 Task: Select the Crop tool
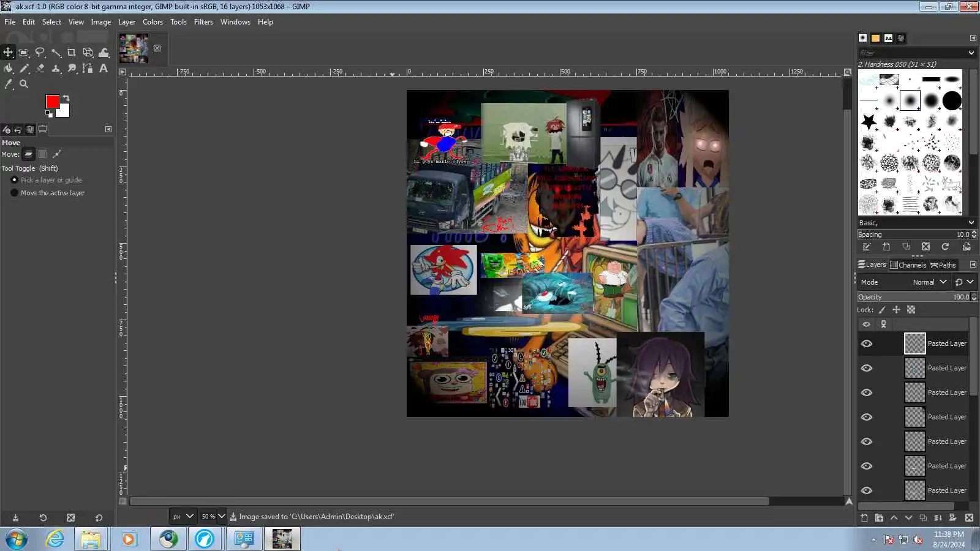72,53
